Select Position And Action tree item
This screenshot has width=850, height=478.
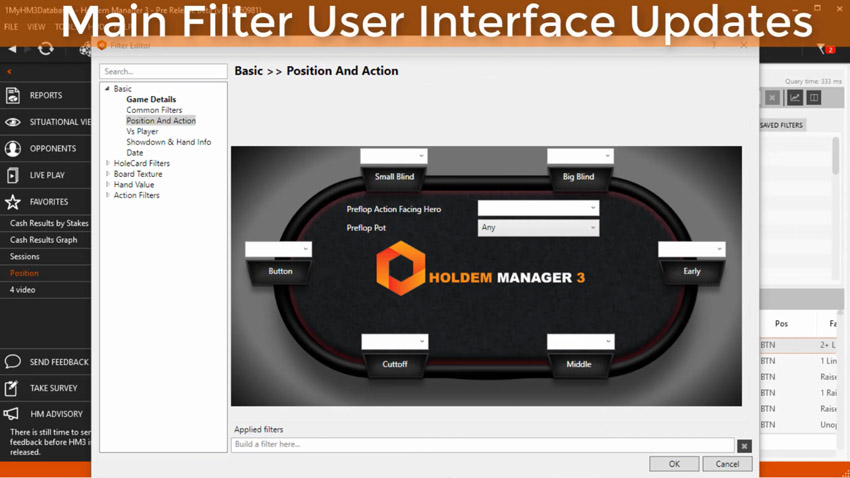coord(161,121)
